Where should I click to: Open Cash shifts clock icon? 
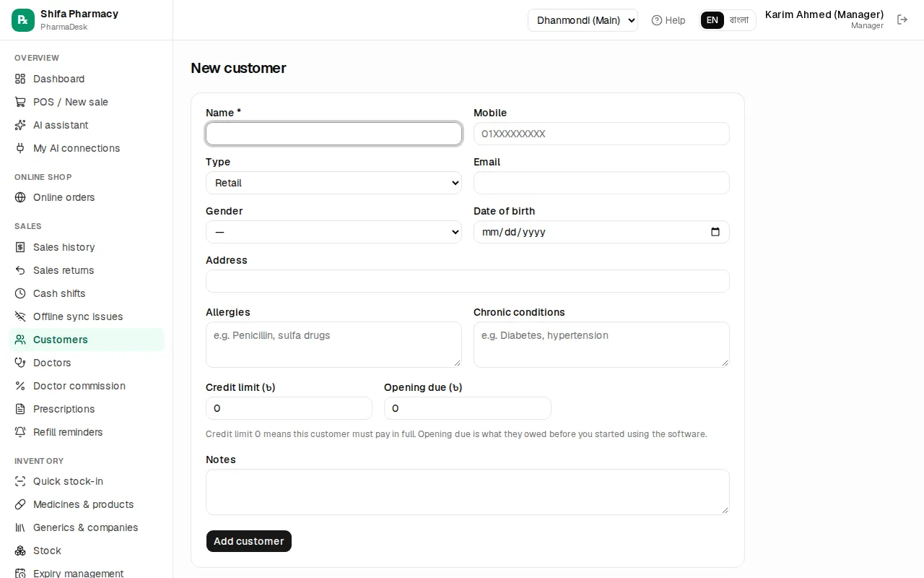(20, 293)
